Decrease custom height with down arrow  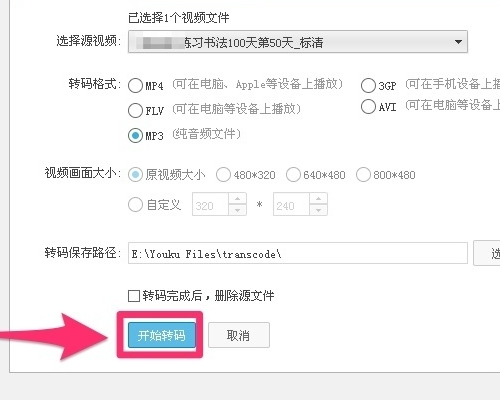319,210
